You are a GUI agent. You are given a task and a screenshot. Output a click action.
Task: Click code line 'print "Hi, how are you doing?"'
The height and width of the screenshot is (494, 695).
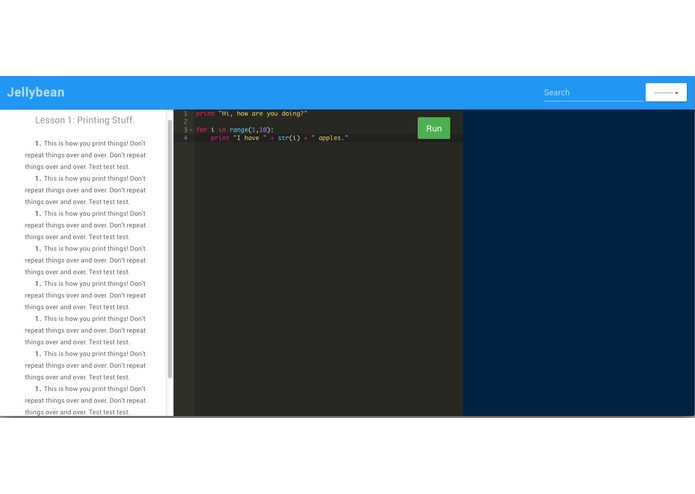[x=251, y=113]
